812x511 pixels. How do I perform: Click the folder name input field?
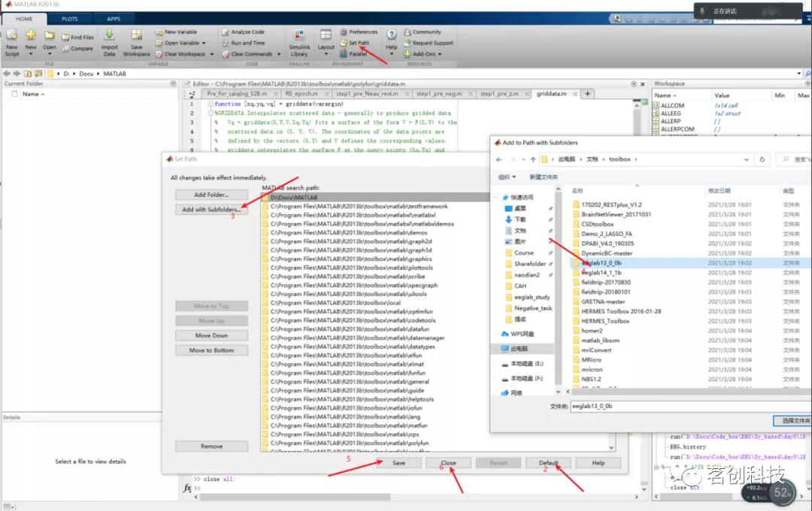point(691,407)
